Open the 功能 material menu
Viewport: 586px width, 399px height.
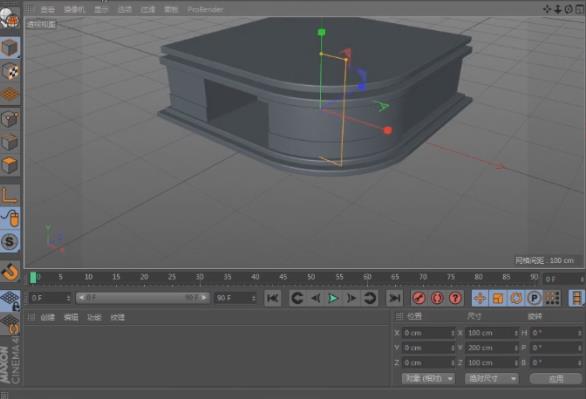click(x=94, y=318)
